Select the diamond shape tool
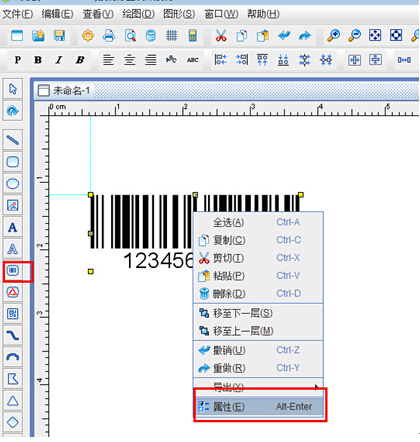Screen dimensions: 420x442 tap(13, 422)
